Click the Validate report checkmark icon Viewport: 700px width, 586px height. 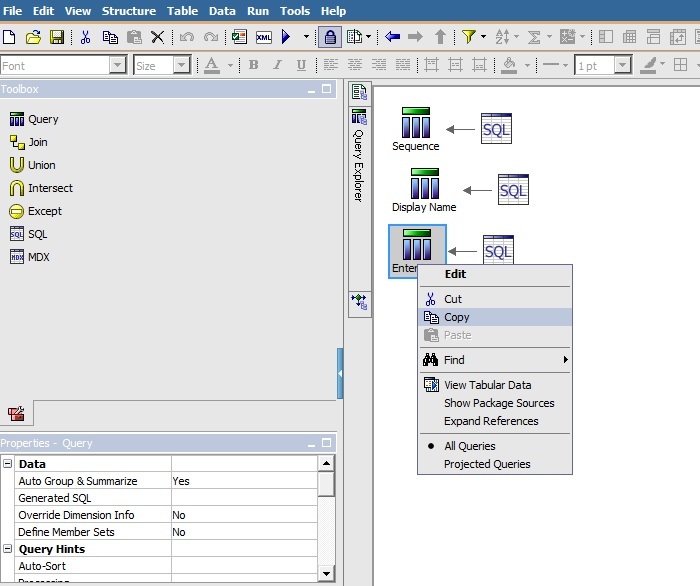(x=239, y=37)
